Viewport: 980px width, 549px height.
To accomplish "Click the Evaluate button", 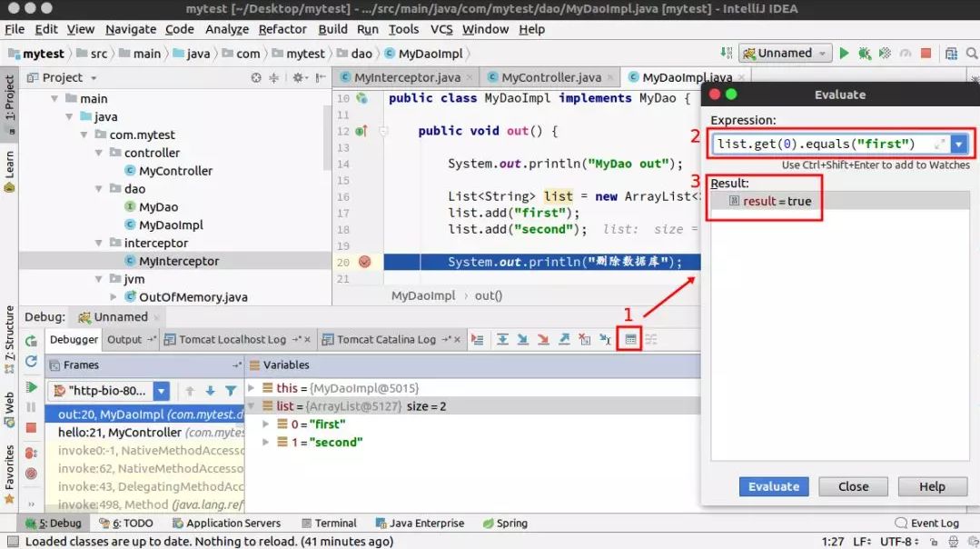I will (x=774, y=486).
